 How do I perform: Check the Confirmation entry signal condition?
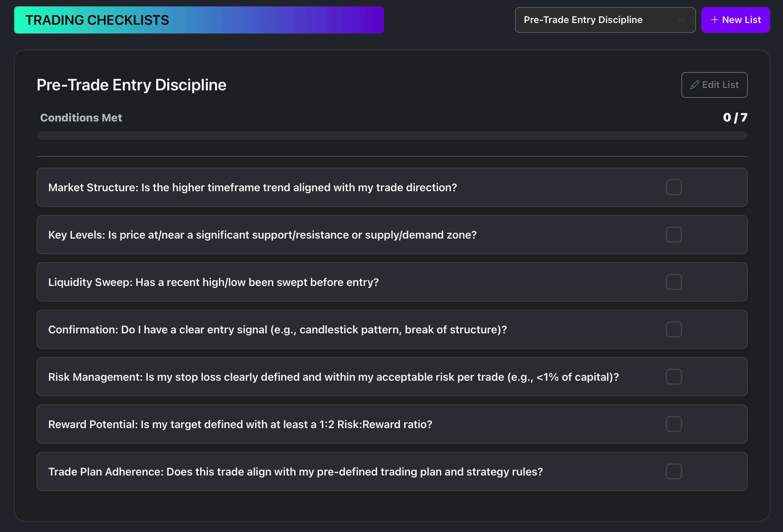point(674,329)
